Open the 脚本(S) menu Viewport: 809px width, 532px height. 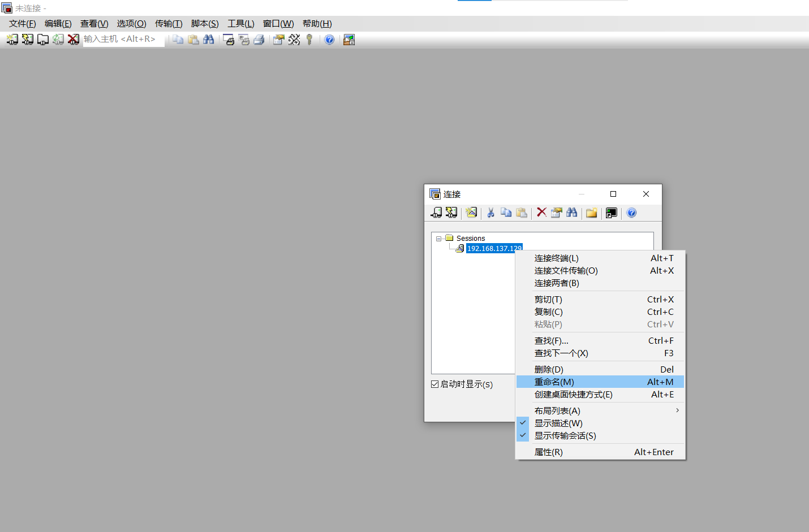pyautogui.click(x=205, y=24)
